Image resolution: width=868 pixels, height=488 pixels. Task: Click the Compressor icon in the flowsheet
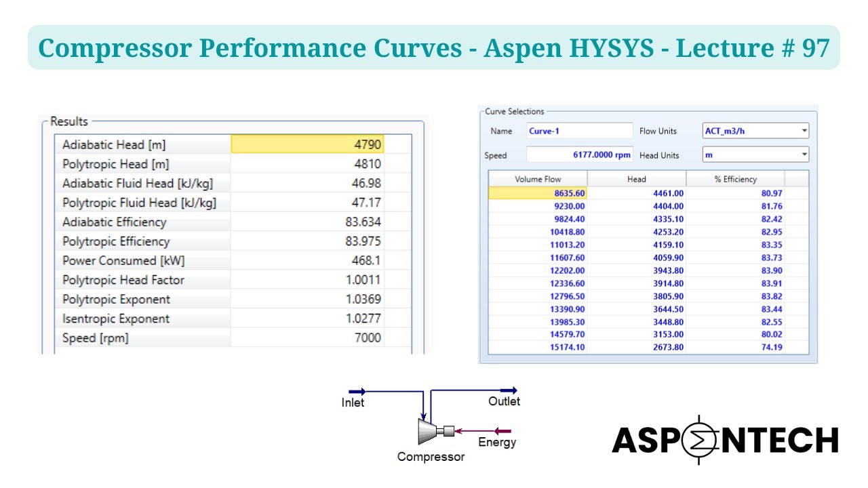click(x=435, y=431)
